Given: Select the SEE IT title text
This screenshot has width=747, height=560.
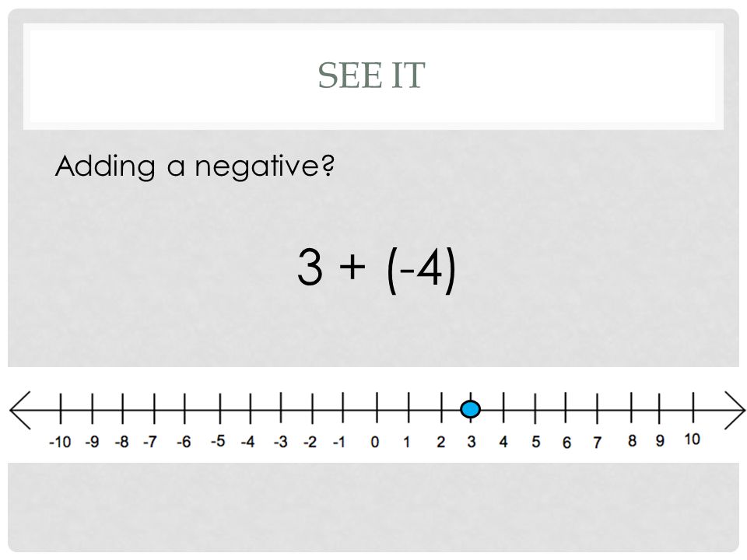Looking at the screenshot, I should pos(371,75).
